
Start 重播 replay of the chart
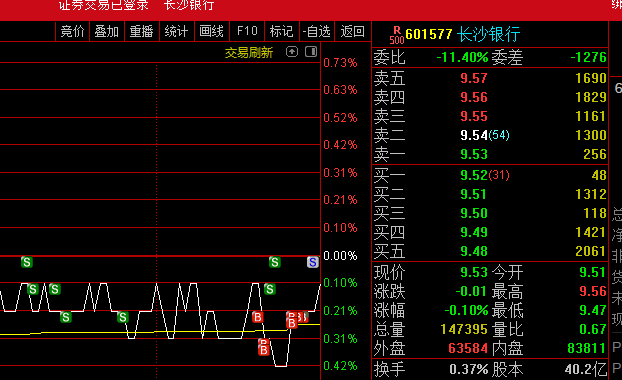pyautogui.click(x=142, y=31)
